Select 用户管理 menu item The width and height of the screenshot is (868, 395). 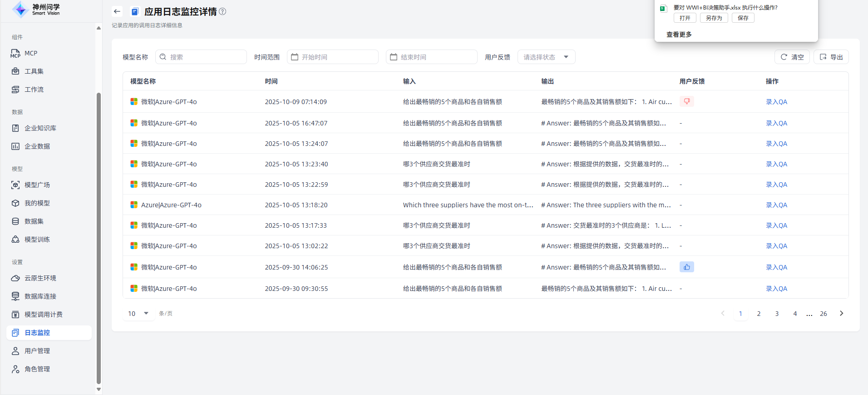point(37,351)
